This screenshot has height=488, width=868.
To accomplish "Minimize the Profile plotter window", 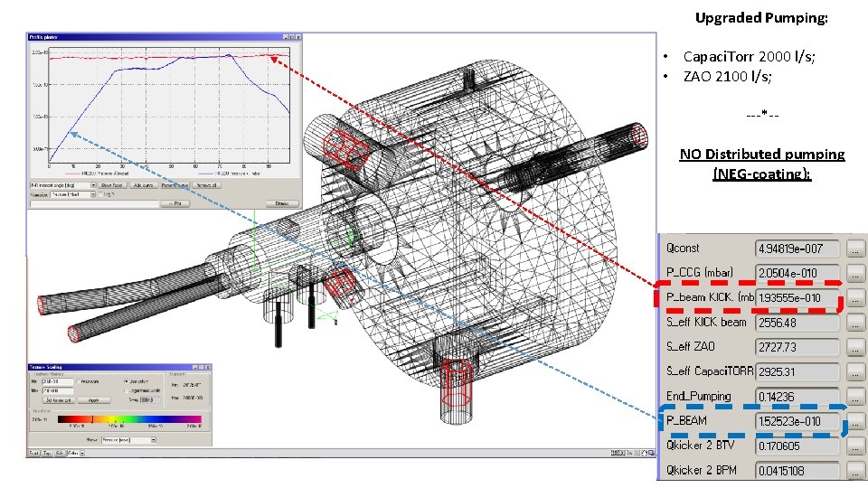I will coord(286,36).
